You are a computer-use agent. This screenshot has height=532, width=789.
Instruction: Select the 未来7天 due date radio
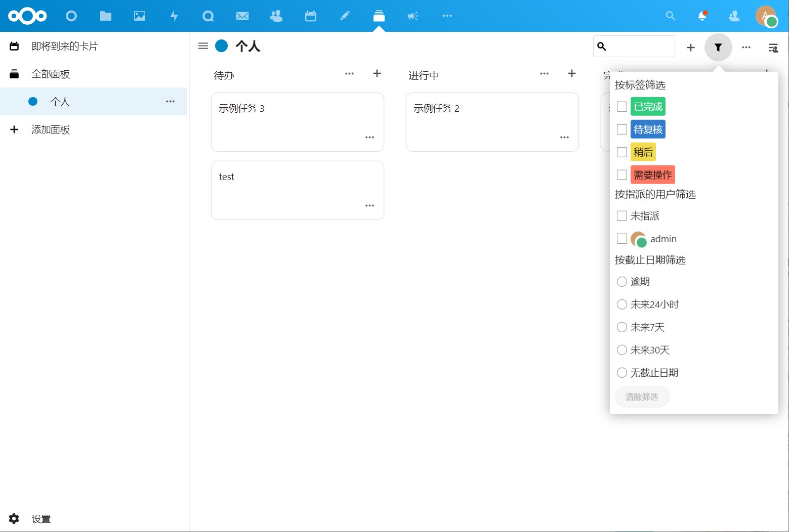pyautogui.click(x=622, y=327)
